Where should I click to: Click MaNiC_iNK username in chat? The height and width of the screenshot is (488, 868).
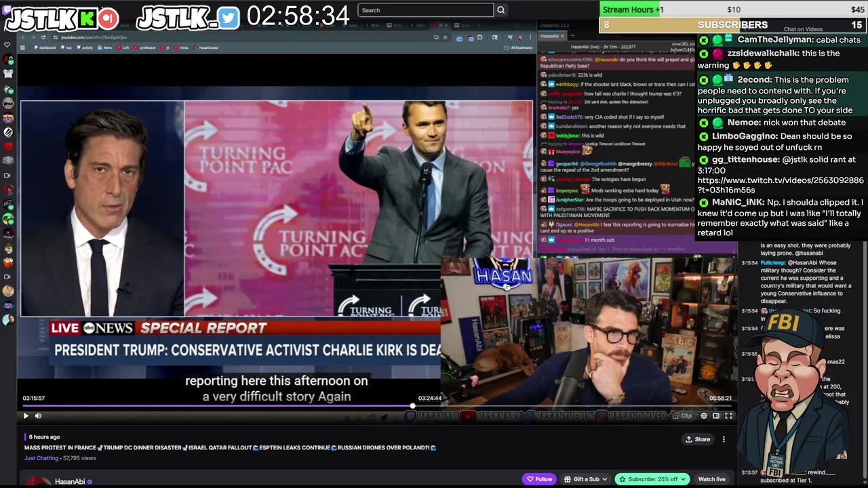pyautogui.click(x=738, y=202)
